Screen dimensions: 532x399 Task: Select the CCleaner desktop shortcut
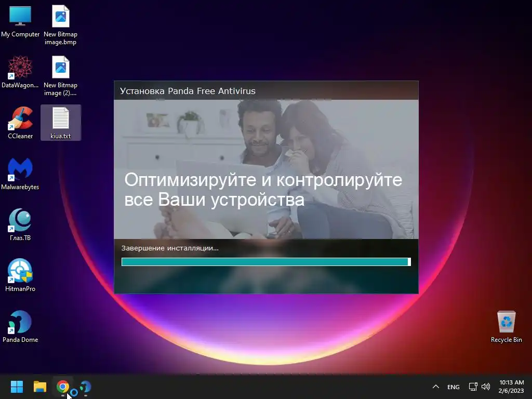[20, 123]
